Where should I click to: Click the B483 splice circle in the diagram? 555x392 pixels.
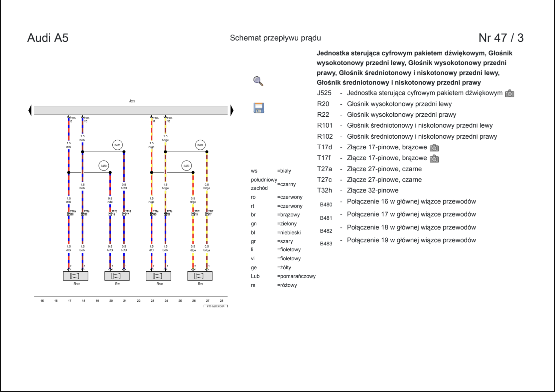click(x=187, y=166)
